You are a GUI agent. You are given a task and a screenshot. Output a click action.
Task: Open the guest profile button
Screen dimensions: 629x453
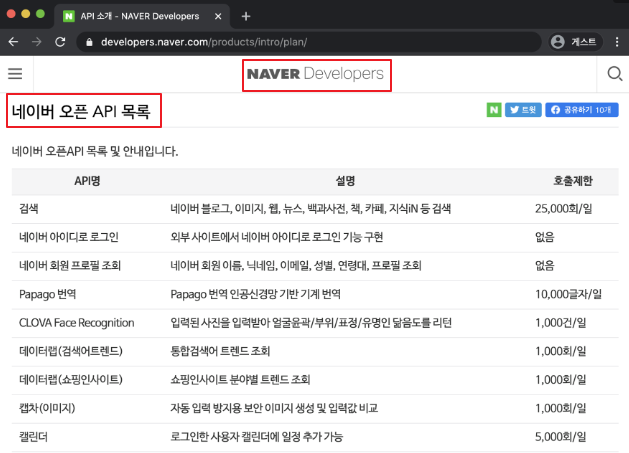click(x=574, y=42)
